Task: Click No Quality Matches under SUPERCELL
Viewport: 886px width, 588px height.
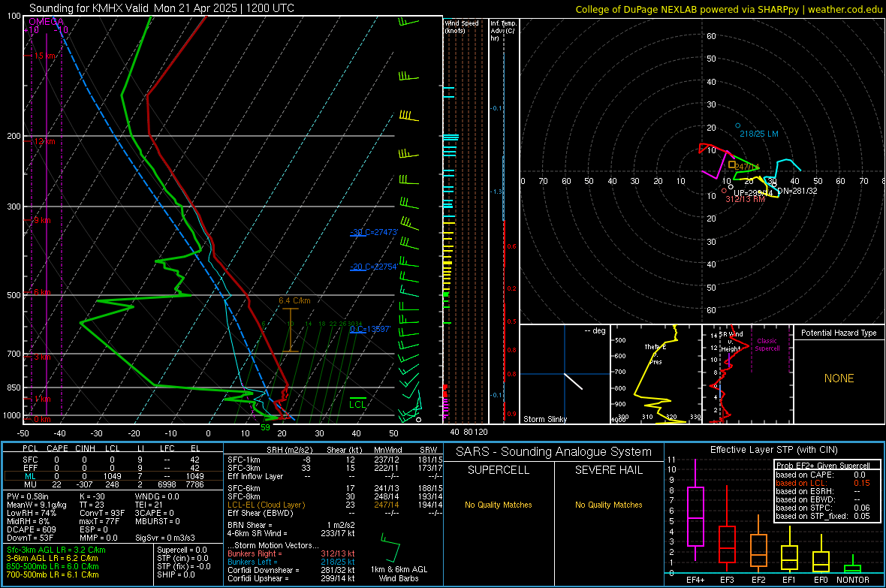Action: (x=499, y=505)
